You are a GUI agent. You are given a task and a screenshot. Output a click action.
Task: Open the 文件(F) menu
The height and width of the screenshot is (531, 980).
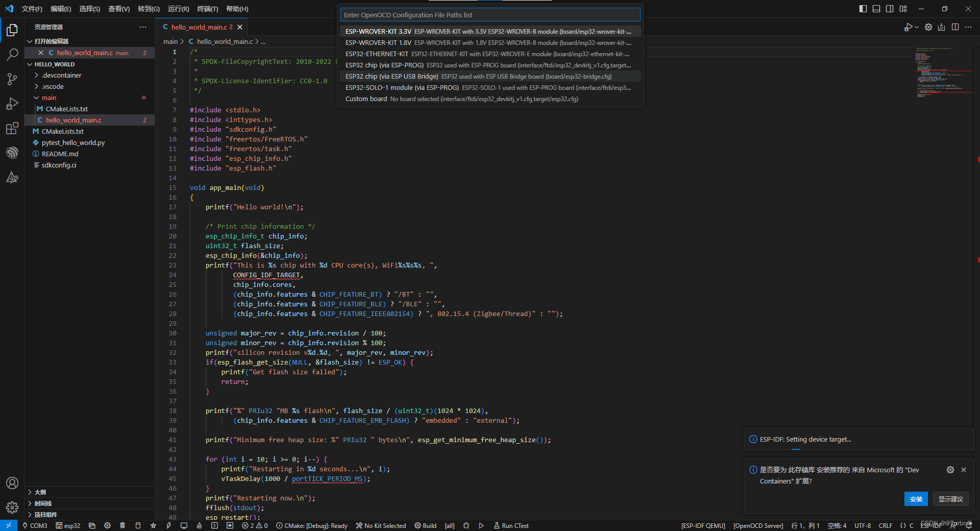coord(32,9)
